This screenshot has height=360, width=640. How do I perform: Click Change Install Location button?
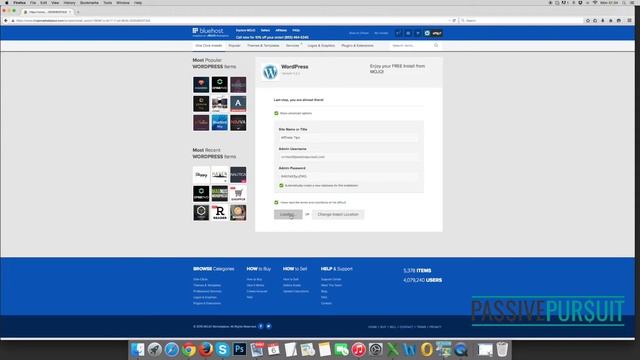(338, 214)
